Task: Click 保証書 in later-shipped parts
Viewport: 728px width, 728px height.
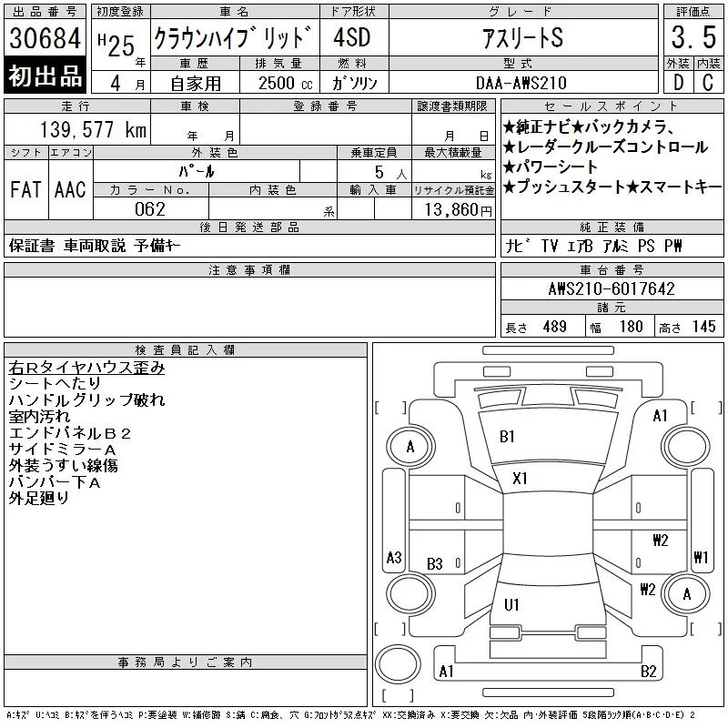Action: 32,246
